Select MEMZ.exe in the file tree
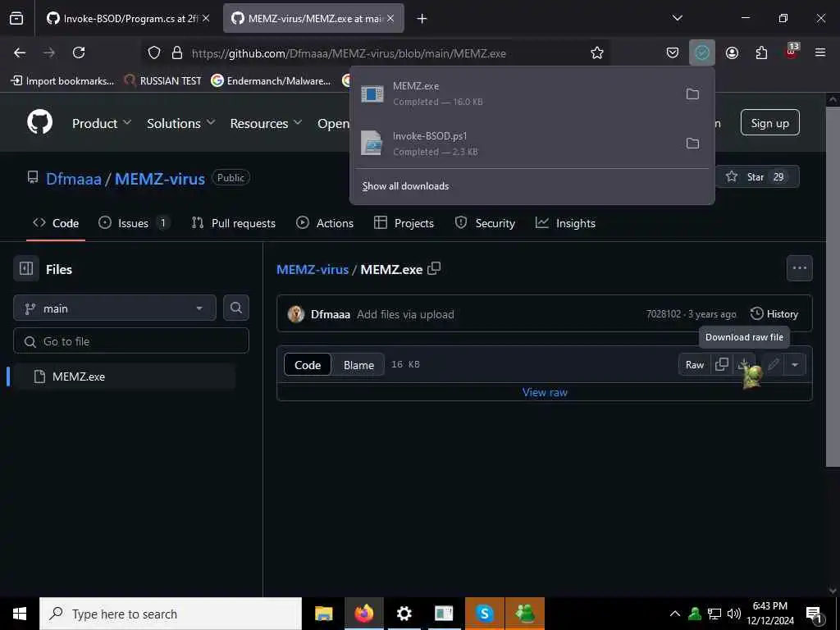 coord(124,376)
